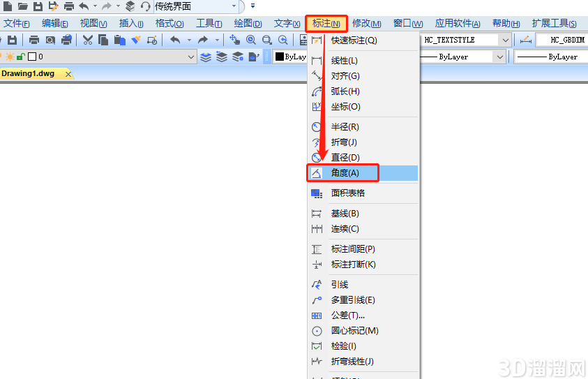The image size is (588, 379).
Task: Click the layers stack icon in the quick access bar
Action: pyautogui.click(x=130, y=6)
